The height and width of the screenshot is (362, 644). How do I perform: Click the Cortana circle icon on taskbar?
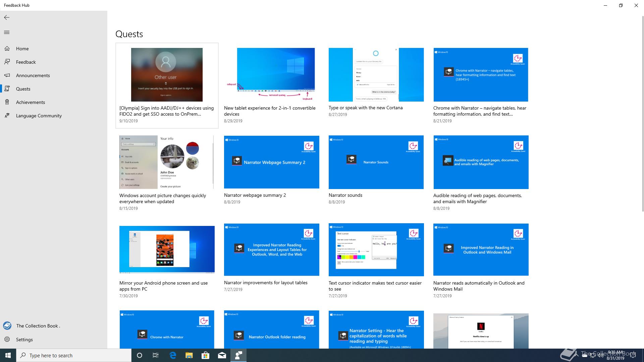click(x=140, y=355)
